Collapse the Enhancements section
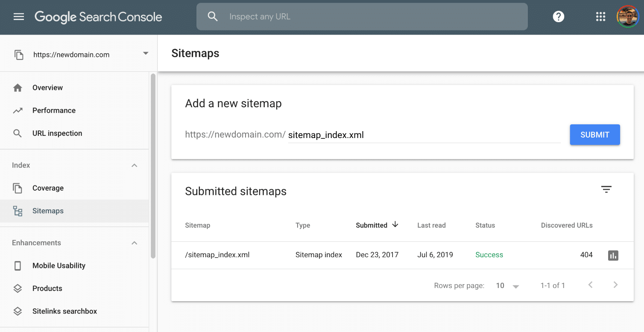 134,243
